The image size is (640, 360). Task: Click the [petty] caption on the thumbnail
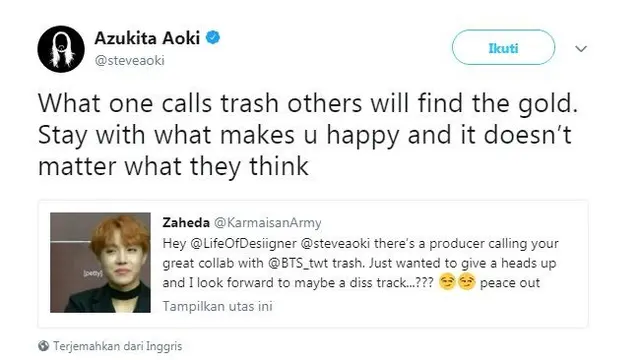click(x=93, y=273)
